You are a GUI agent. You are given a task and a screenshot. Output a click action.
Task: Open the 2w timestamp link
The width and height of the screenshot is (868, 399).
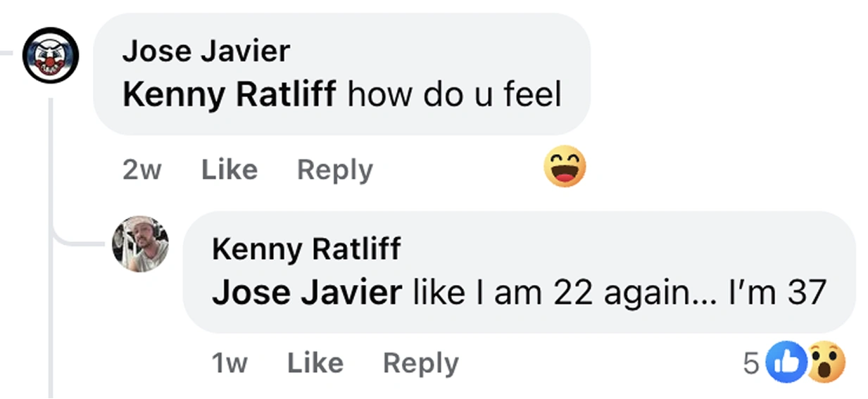click(141, 170)
